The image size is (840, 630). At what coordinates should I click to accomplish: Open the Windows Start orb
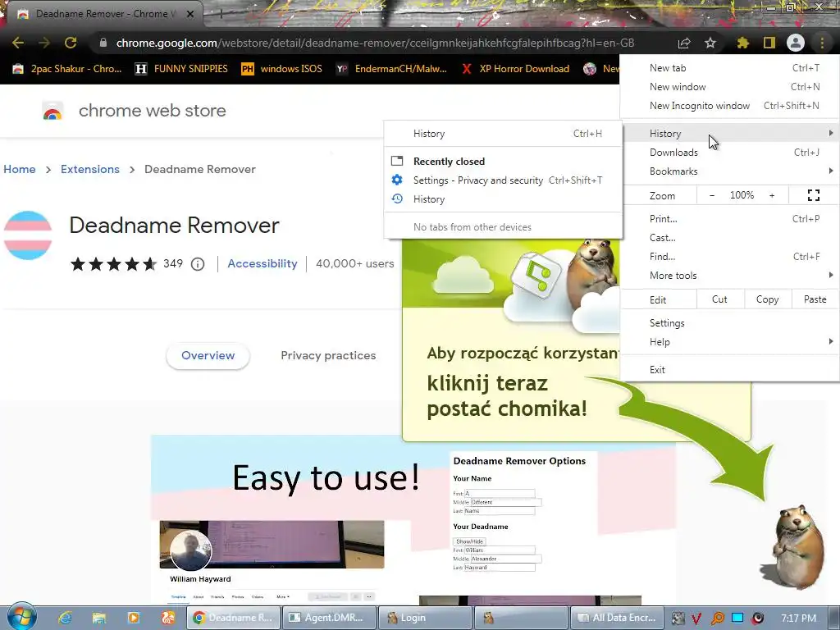21,617
